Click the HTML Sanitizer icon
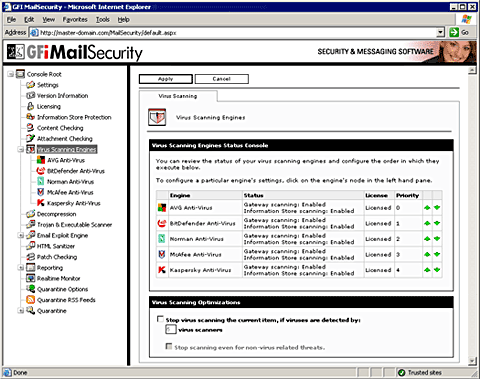480x379 pixels. point(30,246)
